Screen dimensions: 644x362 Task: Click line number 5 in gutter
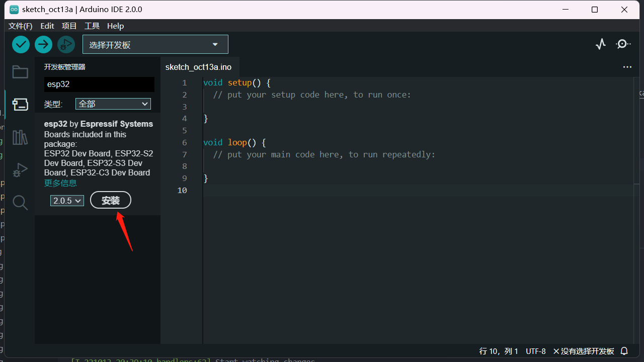(185, 130)
